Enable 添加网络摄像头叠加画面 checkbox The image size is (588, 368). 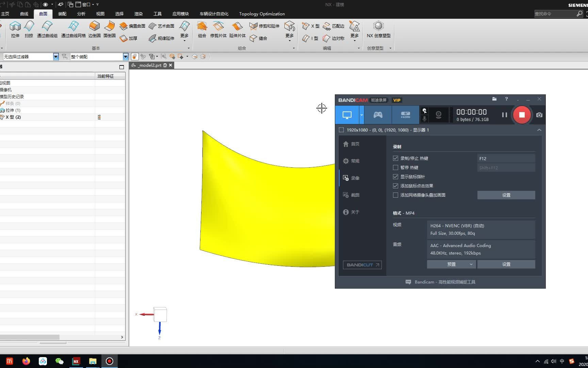[395, 195]
